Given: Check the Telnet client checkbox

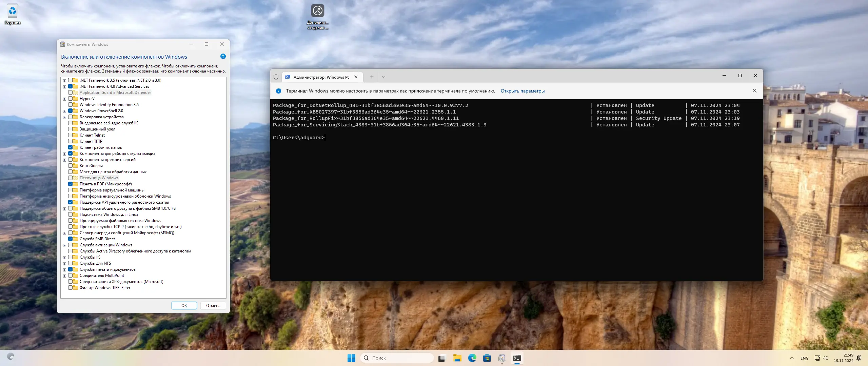Looking at the screenshot, I should (71, 135).
